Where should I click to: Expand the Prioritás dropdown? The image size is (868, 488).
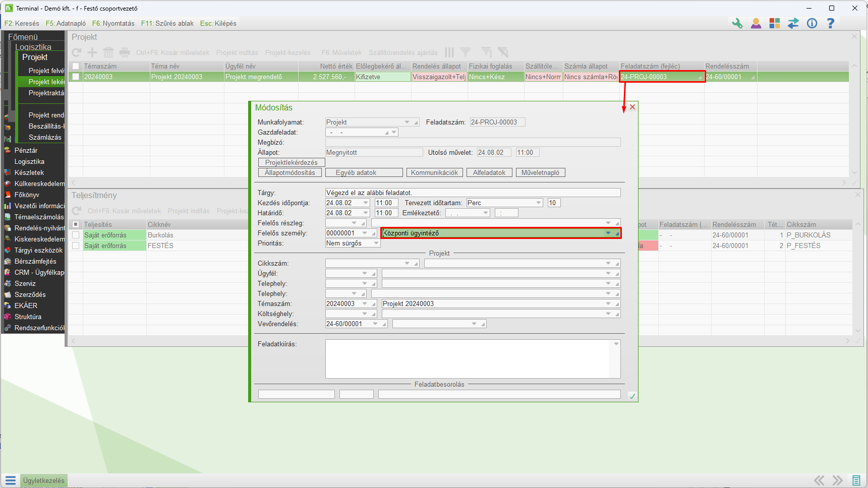click(x=376, y=243)
